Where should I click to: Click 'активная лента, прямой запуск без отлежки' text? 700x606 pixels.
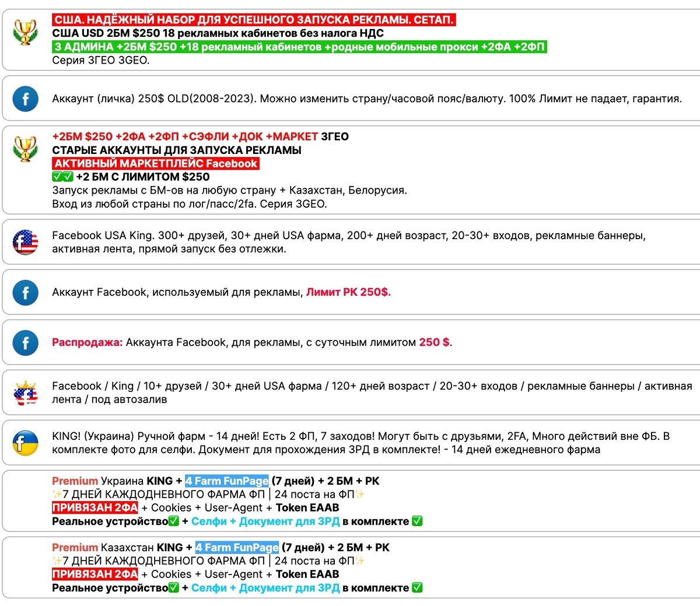169,249
